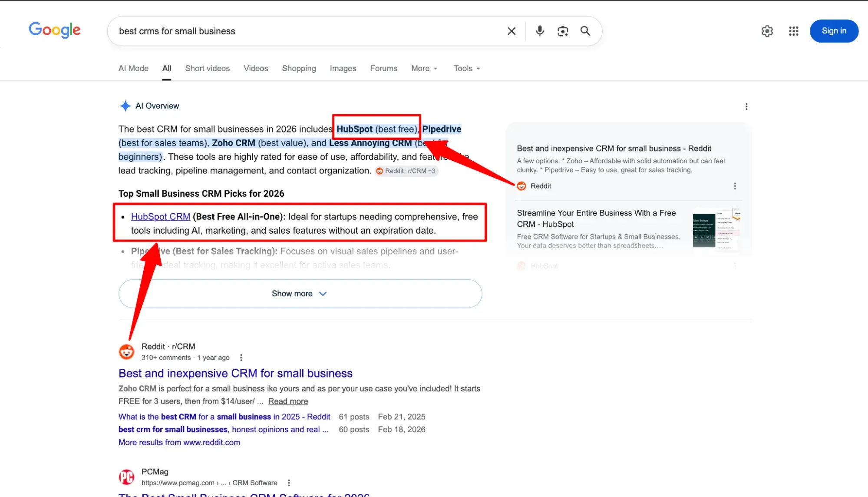Open quick settings gear icon

[x=767, y=31]
